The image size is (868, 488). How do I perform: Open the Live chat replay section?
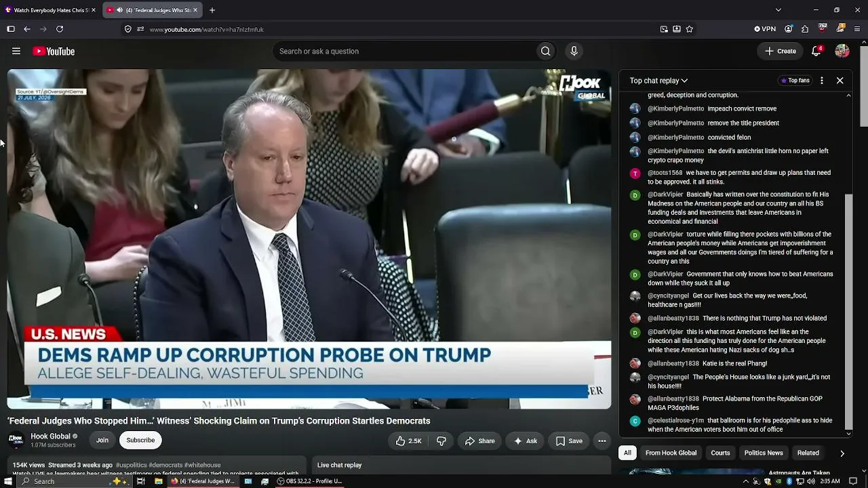coord(461,466)
